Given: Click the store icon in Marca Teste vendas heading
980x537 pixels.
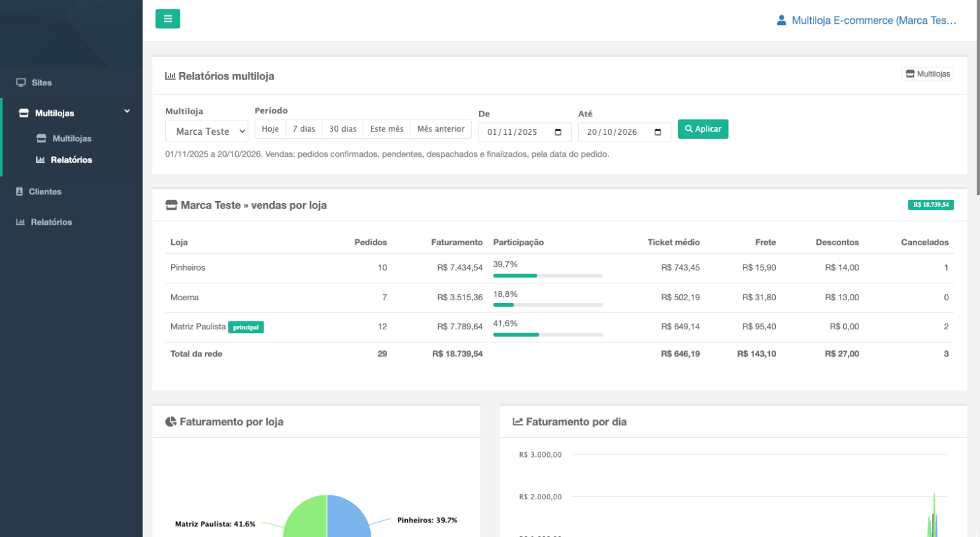Looking at the screenshot, I should (171, 205).
